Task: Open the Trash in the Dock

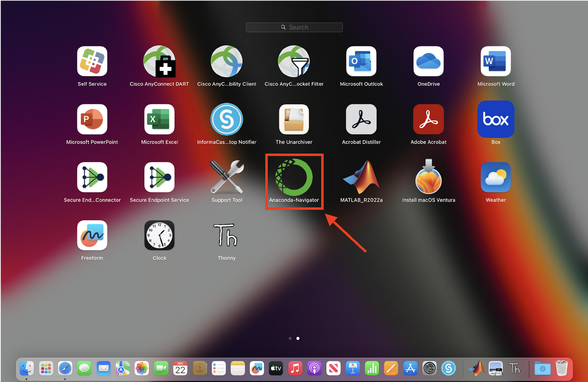Action: coord(562,368)
